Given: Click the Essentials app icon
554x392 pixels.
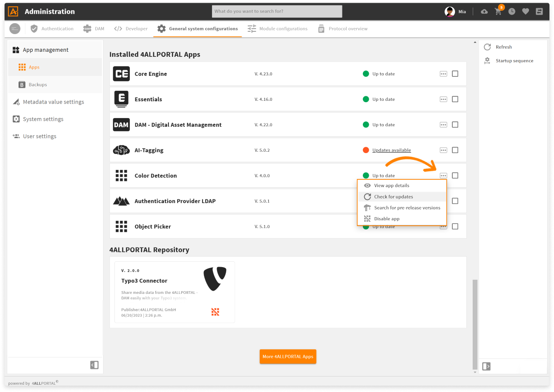Looking at the screenshot, I should (121, 99).
